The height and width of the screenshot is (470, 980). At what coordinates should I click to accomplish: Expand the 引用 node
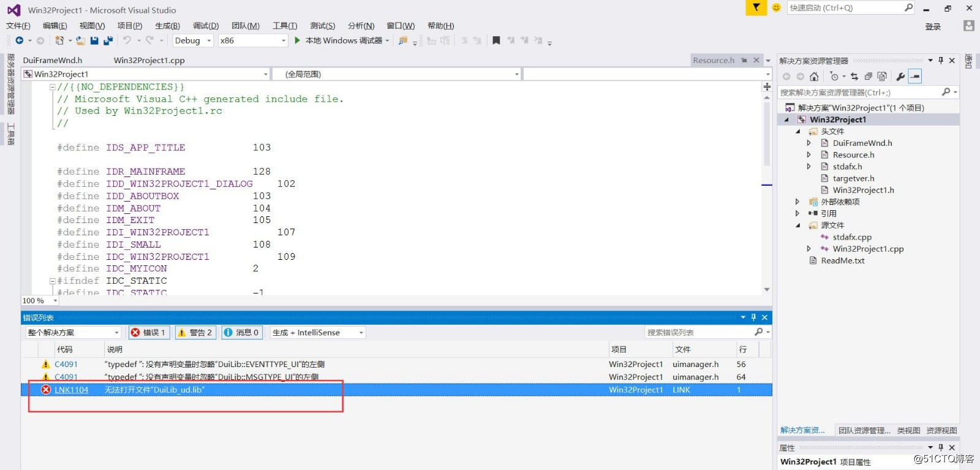point(797,213)
